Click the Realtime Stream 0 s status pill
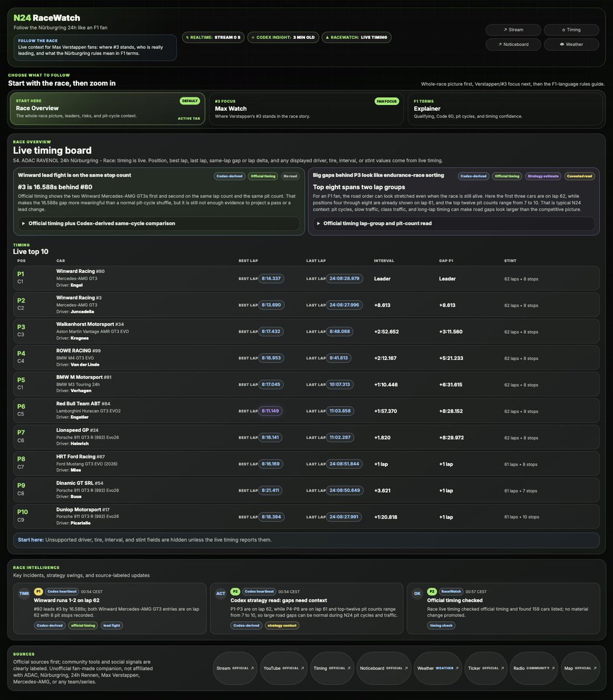This screenshot has width=613, height=700. pos(213,37)
